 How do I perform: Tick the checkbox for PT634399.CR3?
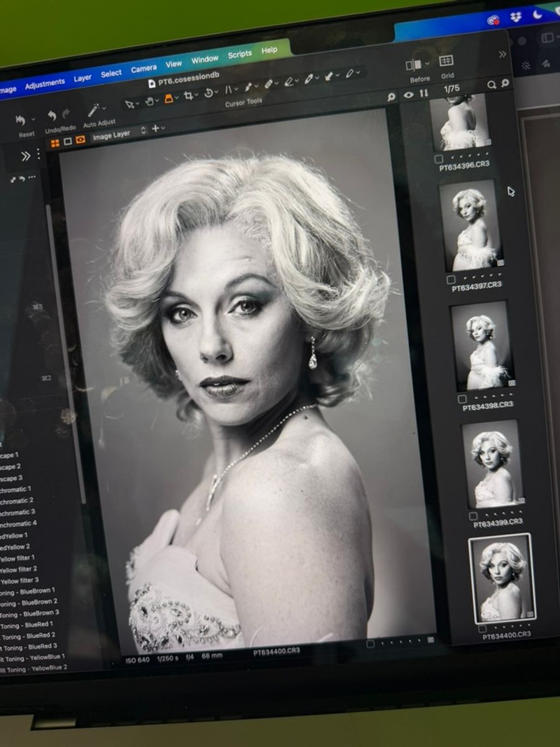click(x=473, y=516)
